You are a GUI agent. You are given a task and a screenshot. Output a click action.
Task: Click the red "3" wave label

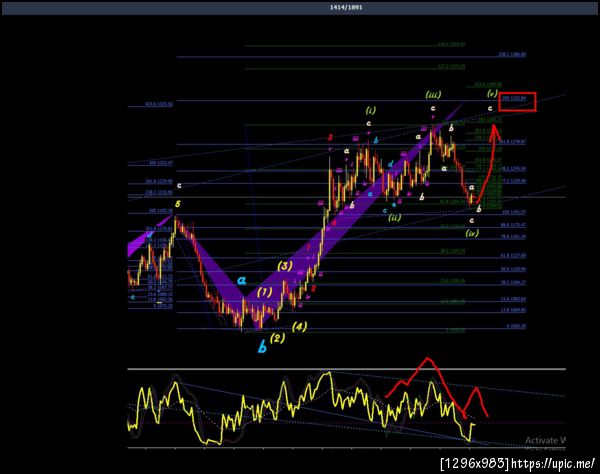tap(330, 138)
